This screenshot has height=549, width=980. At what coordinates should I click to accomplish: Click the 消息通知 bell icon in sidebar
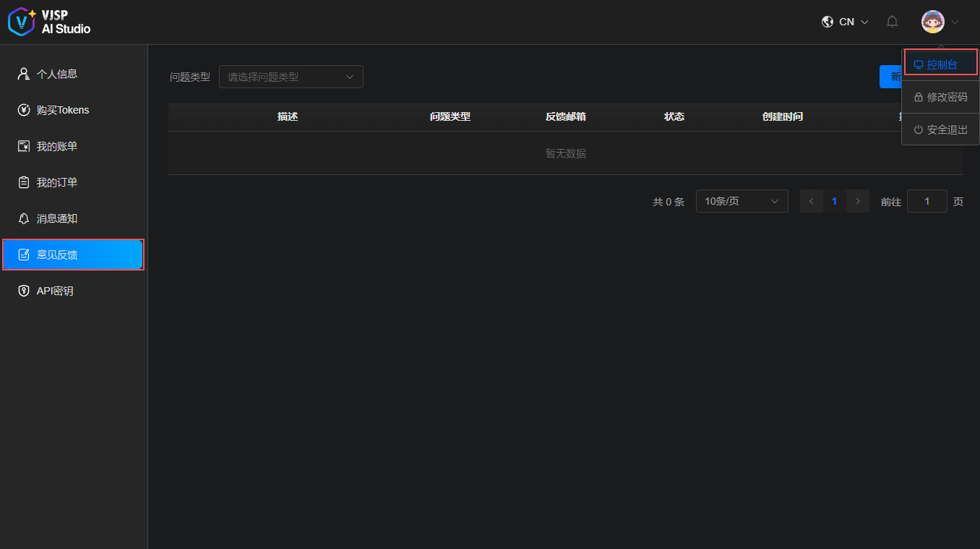click(24, 218)
